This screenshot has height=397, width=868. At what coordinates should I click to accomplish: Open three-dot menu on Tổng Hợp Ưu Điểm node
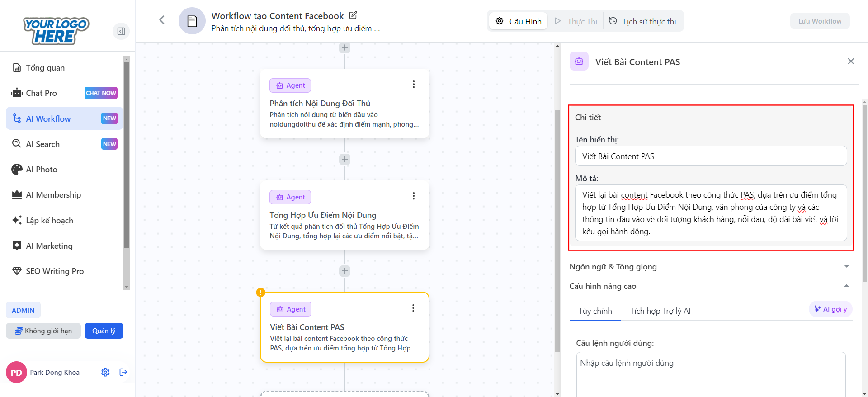pos(413,196)
